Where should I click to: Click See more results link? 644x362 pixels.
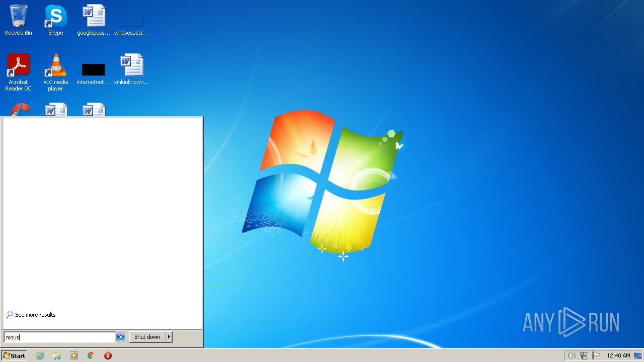pyautogui.click(x=31, y=315)
